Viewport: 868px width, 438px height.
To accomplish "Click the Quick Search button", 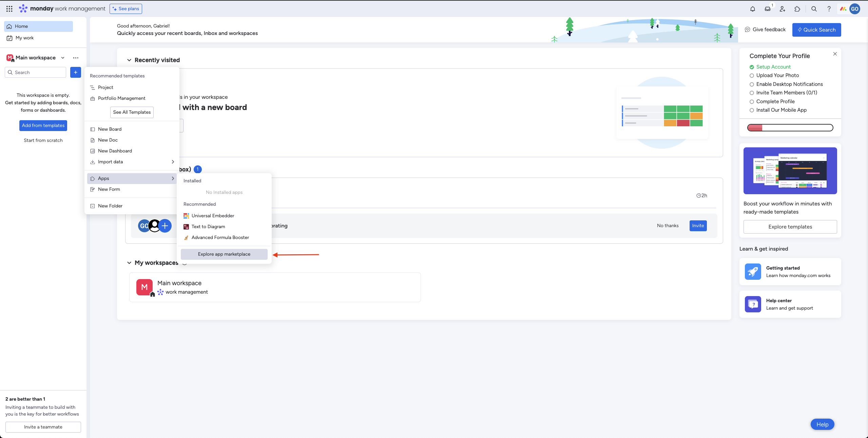I will [x=816, y=30].
